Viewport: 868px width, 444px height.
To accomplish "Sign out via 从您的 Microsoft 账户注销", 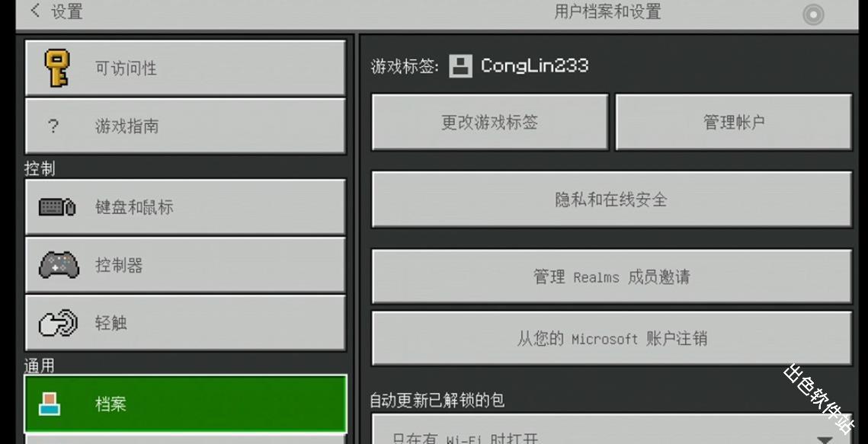I will click(x=611, y=337).
